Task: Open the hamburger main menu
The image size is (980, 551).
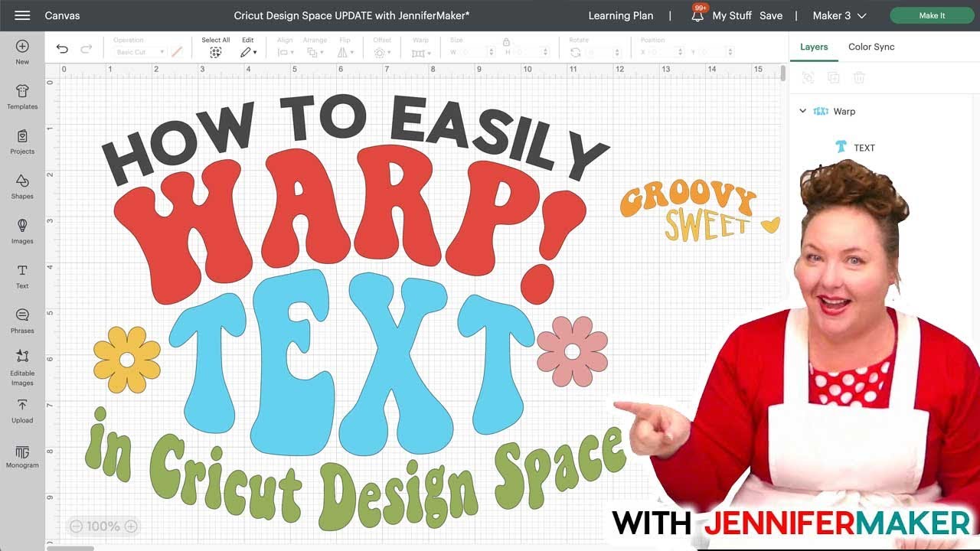Action: click(22, 15)
